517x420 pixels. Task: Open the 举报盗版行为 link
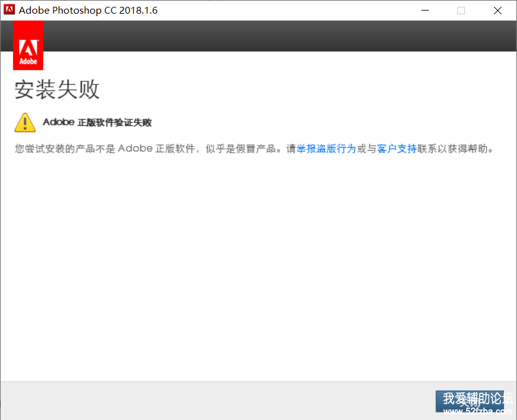pos(326,149)
